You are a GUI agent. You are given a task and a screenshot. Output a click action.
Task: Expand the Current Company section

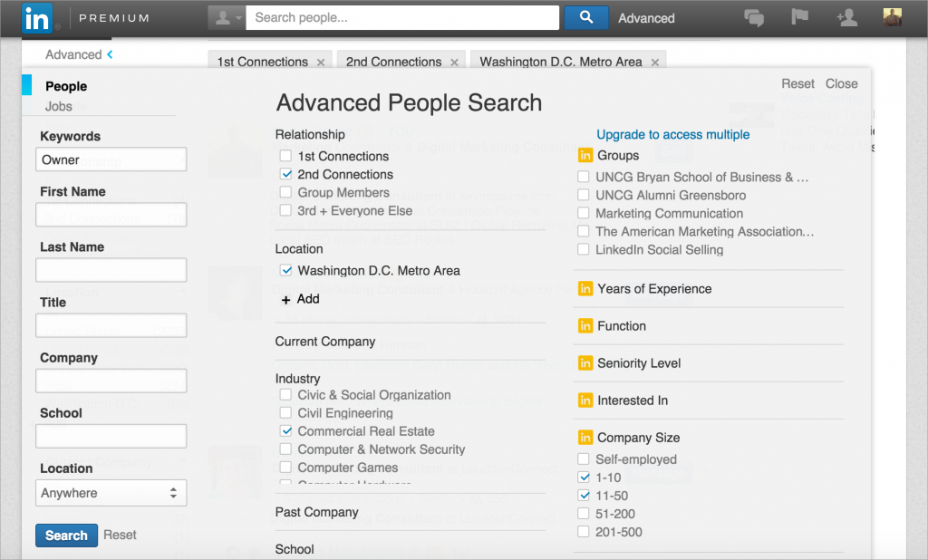click(x=325, y=342)
